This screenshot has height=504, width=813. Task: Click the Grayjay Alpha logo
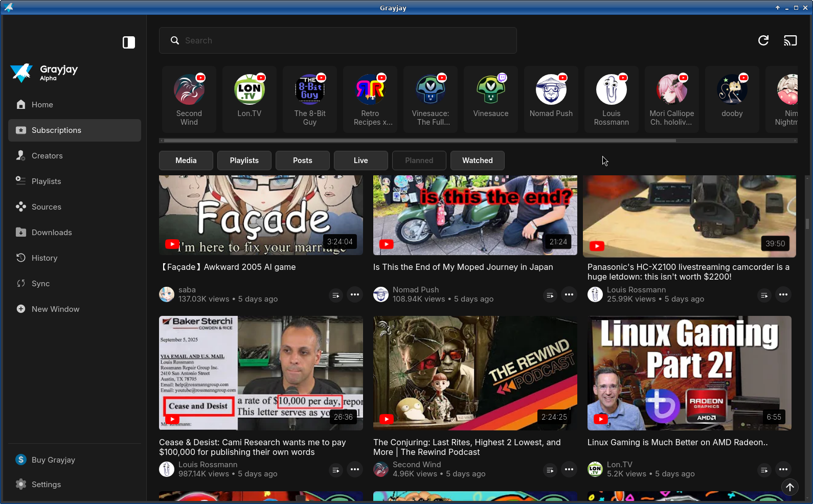pyautogui.click(x=44, y=73)
